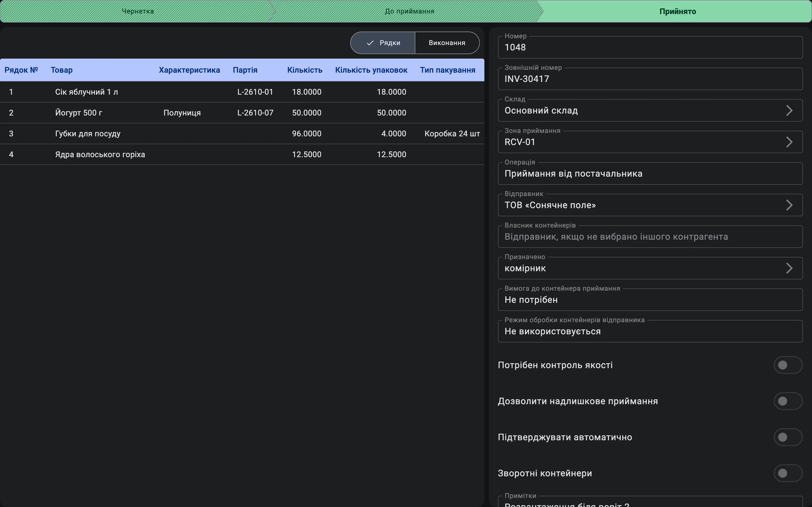Open the Склад chevron arrow
This screenshot has height=507, width=812.
coord(789,110)
